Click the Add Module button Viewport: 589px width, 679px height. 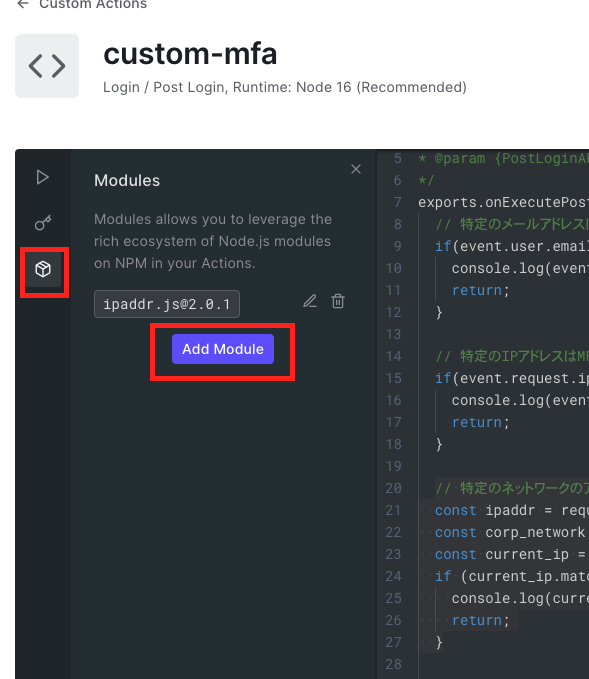[x=223, y=349]
